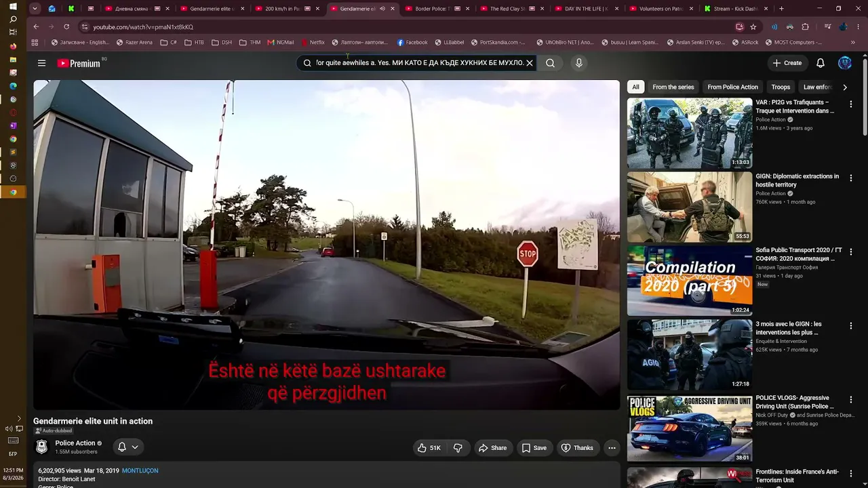
Task: Select the From the series chip
Action: [673, 87]
